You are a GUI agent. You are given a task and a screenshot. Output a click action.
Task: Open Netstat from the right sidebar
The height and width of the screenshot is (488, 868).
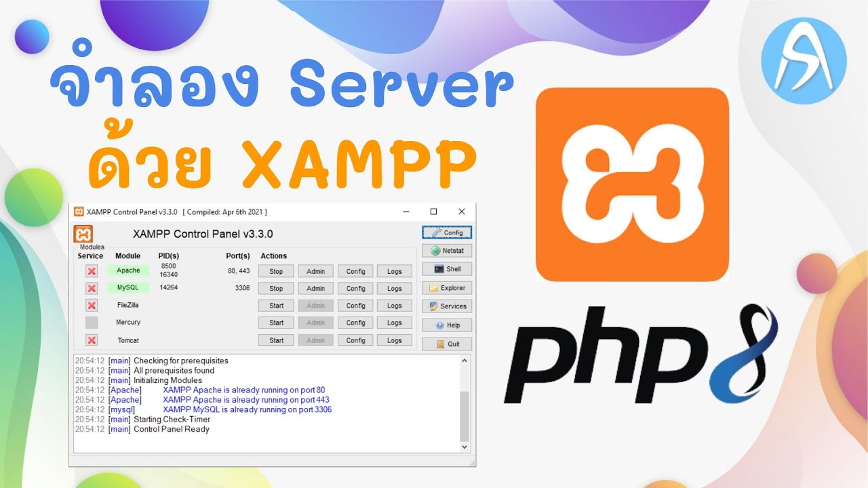coord(447,251)
